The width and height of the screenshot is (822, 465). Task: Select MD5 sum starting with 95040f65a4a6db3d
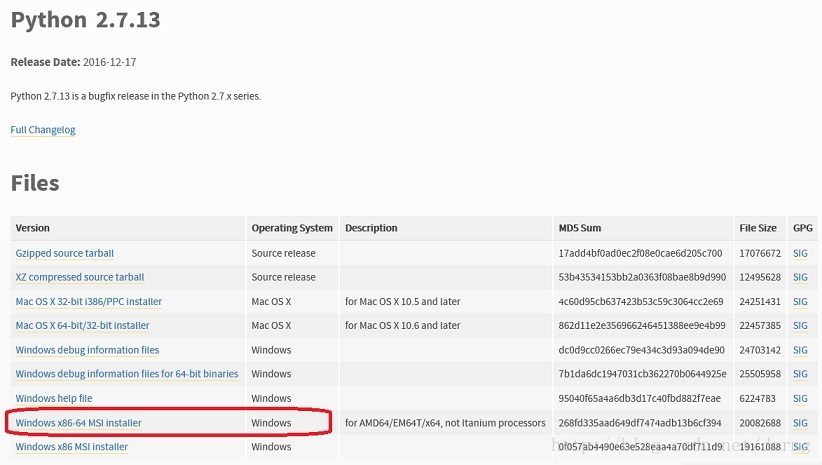(x=640, y=398)
